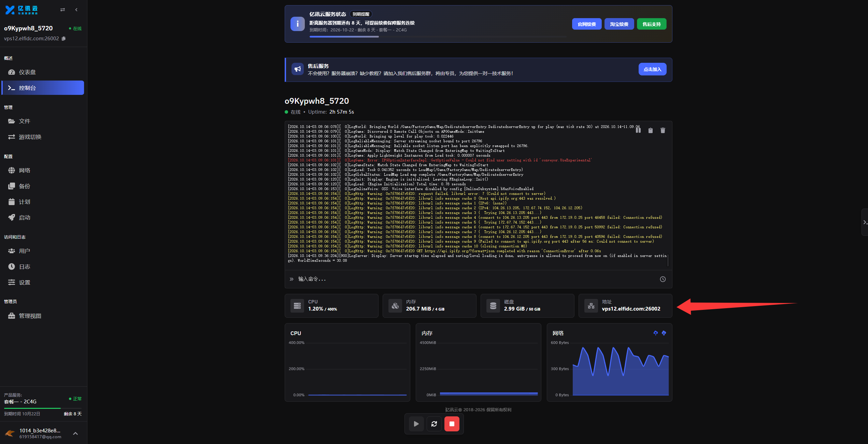
Task: Select 控制台 console menu item
Action: coord(43,88)
